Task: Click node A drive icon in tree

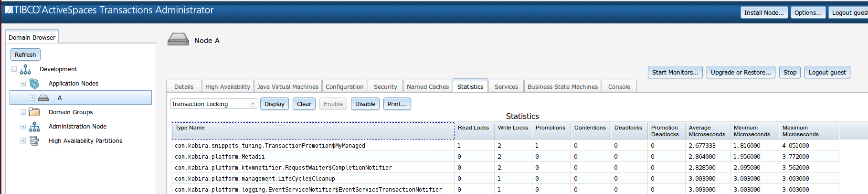Action: click(x=43, y=98)
